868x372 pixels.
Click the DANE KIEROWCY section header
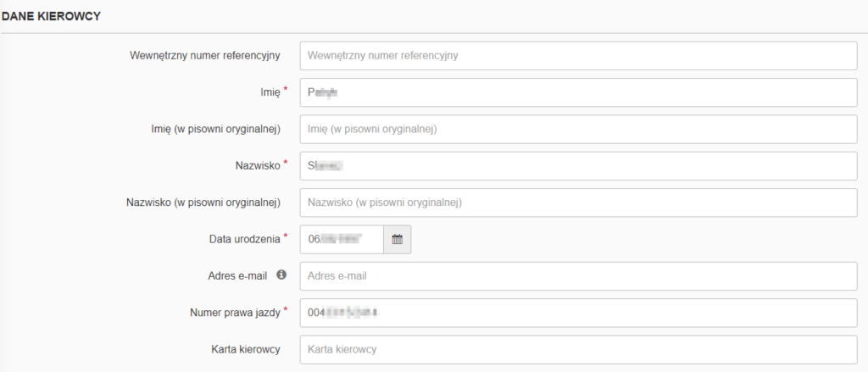coord(51,16)
